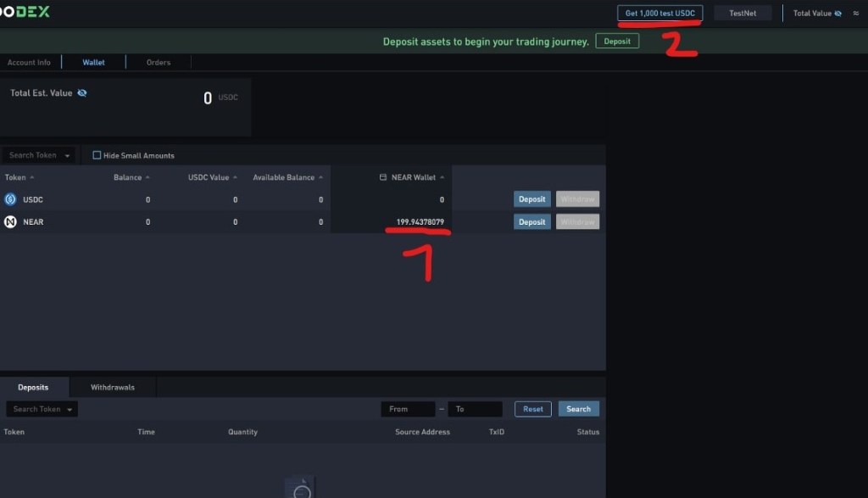868x498 pixels.
Task: Toggle visibility of Total Est. Value
Action: tap(81, 92)
